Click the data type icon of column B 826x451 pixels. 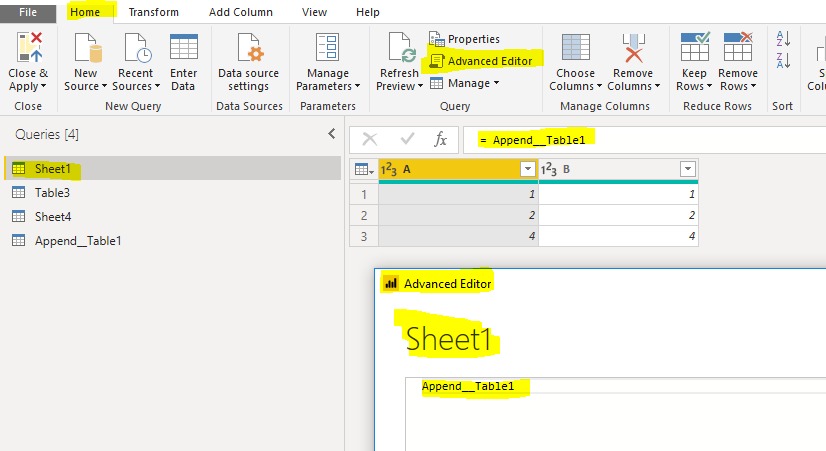549,169
